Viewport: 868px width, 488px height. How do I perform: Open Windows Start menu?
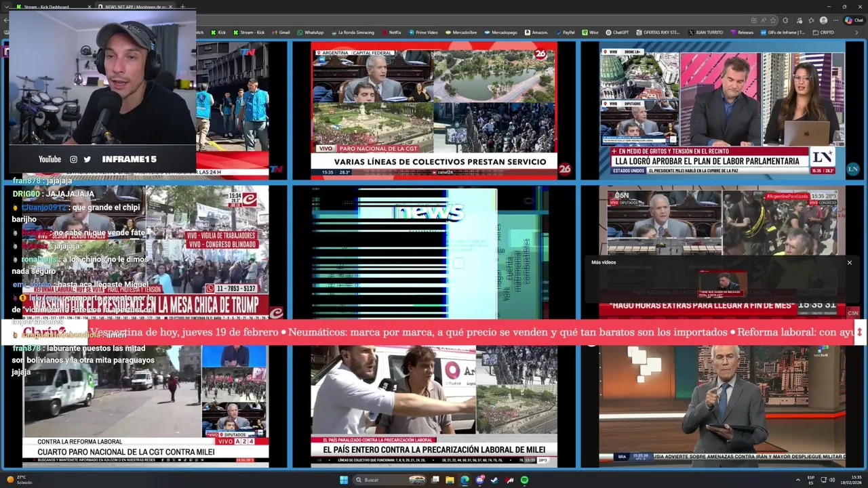click(x=344, y=480)
